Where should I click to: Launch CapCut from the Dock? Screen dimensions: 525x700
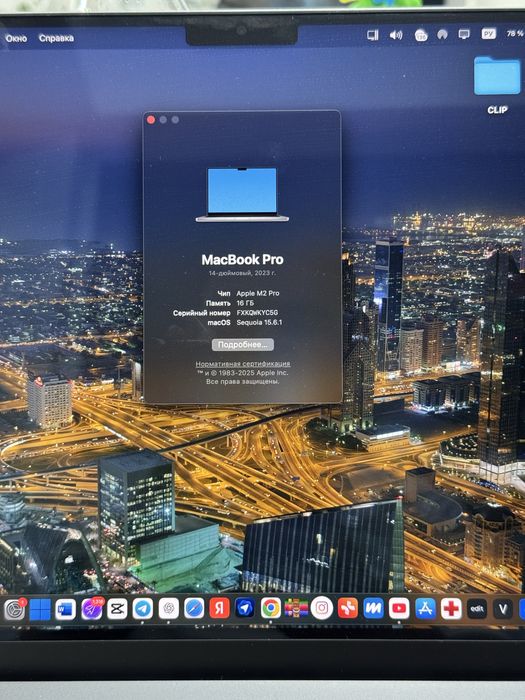[x=117, y=608]
